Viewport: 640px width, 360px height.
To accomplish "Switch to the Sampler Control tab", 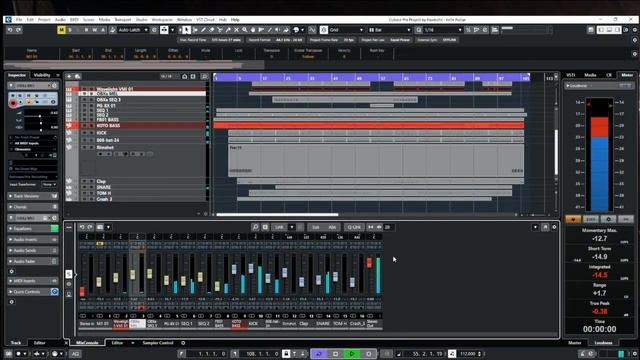I will click(158, 343).
